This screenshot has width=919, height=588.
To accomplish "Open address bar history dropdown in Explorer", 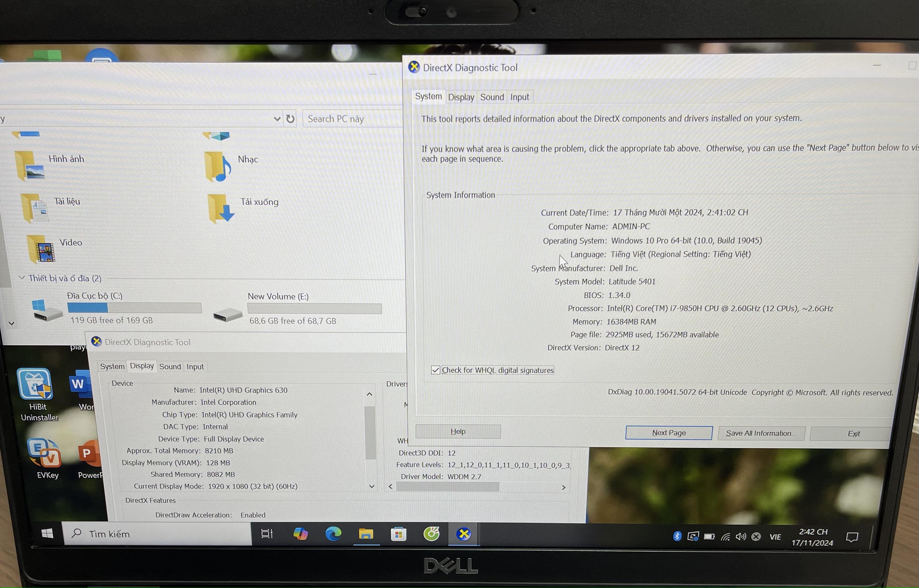I will point(277,119).
